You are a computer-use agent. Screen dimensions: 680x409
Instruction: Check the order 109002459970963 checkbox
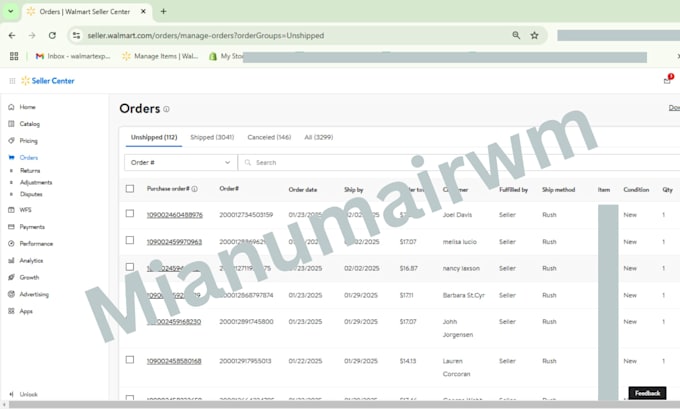click(130, 240)
